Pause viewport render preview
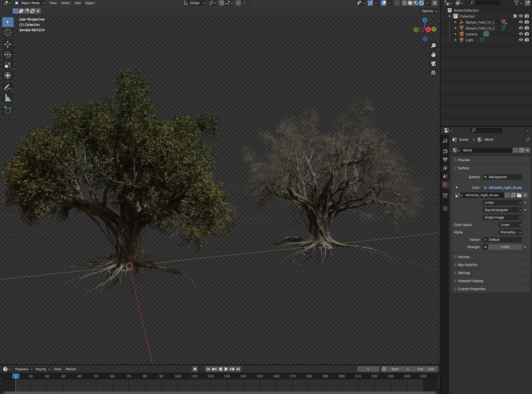Viewport: 532px width, 394px height. tap(435, 3)
